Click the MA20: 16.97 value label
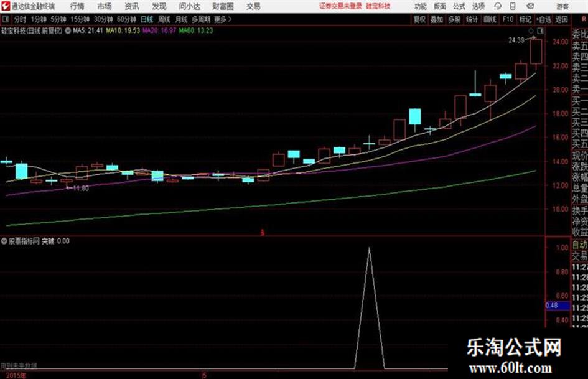This screenshot has height=379, width=588. click(159, 30)
